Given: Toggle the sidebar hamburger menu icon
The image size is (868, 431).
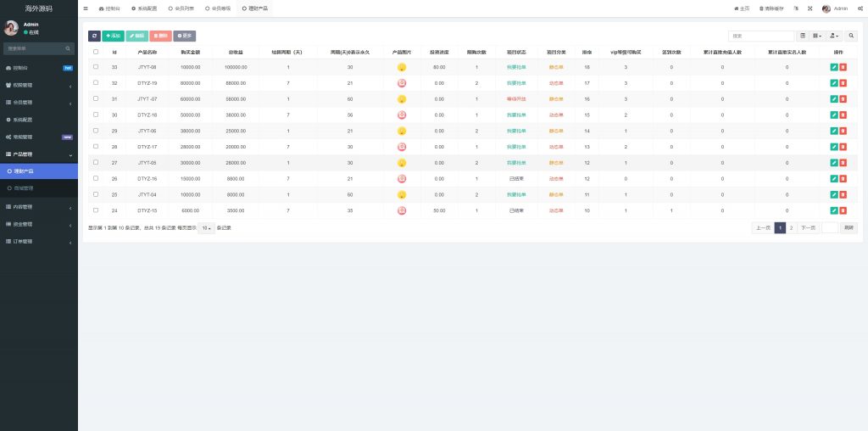Looking at the screenshot, I should pyautogui.click(x=86, y=8).
